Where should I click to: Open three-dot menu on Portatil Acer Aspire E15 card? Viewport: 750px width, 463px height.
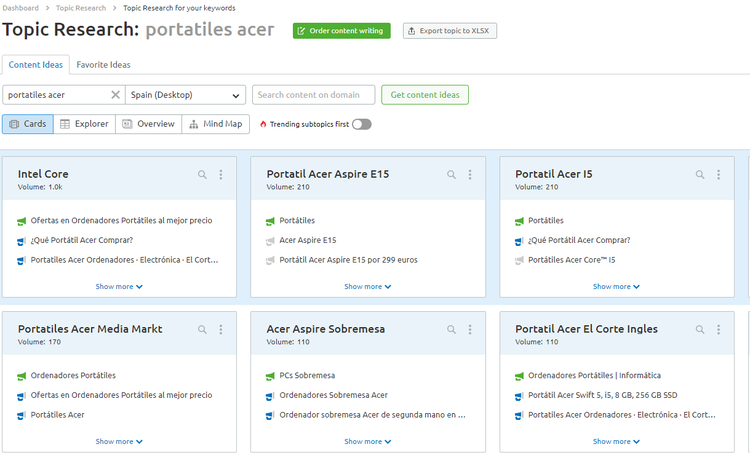pyautogui.click(x=470, y=175)
